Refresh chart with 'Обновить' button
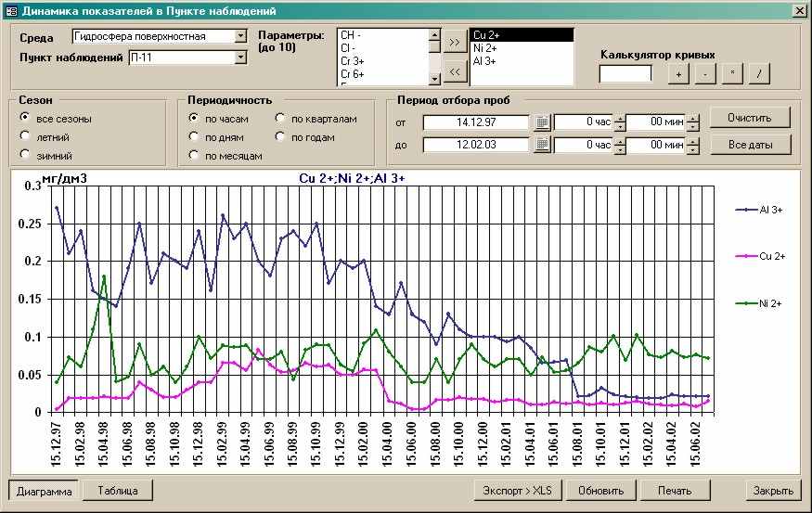The height and width of the screenshot is (513, 812). [x=600, y=490]
